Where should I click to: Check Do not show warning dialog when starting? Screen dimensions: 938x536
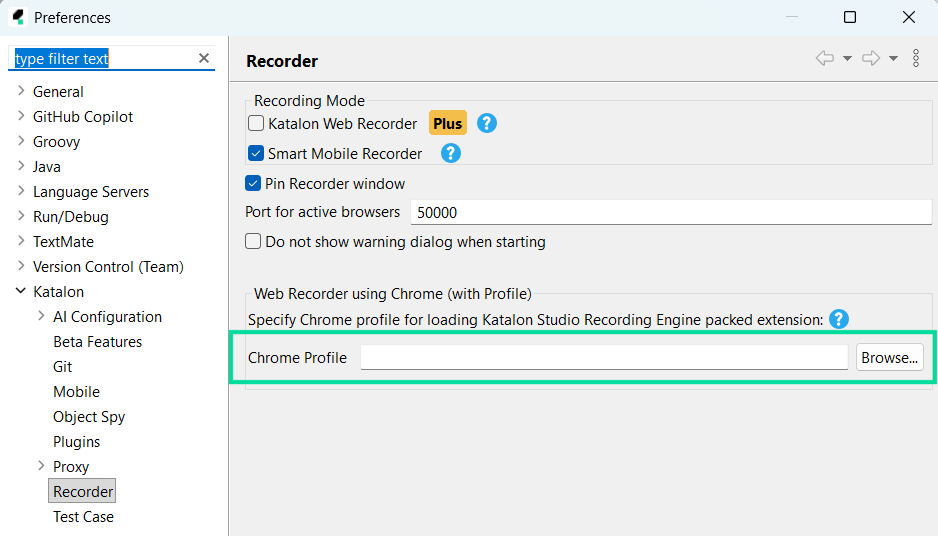(253, 241)
